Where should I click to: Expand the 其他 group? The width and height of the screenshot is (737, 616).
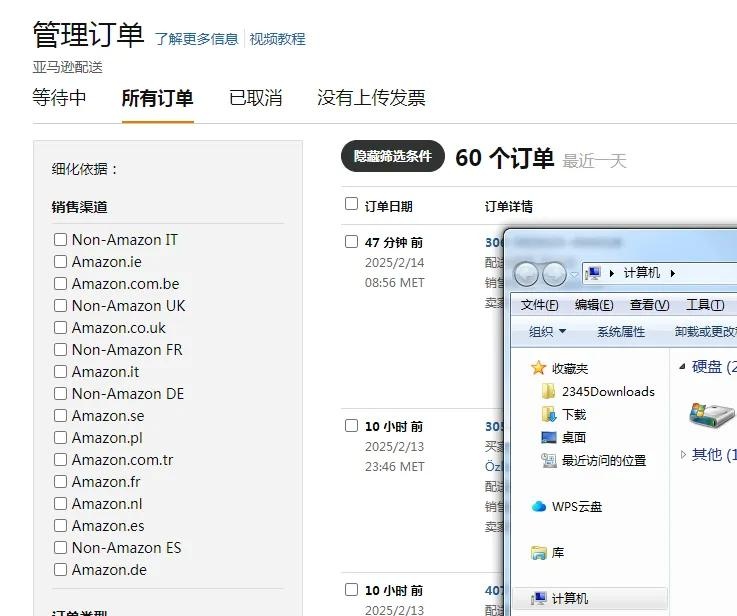683,454
